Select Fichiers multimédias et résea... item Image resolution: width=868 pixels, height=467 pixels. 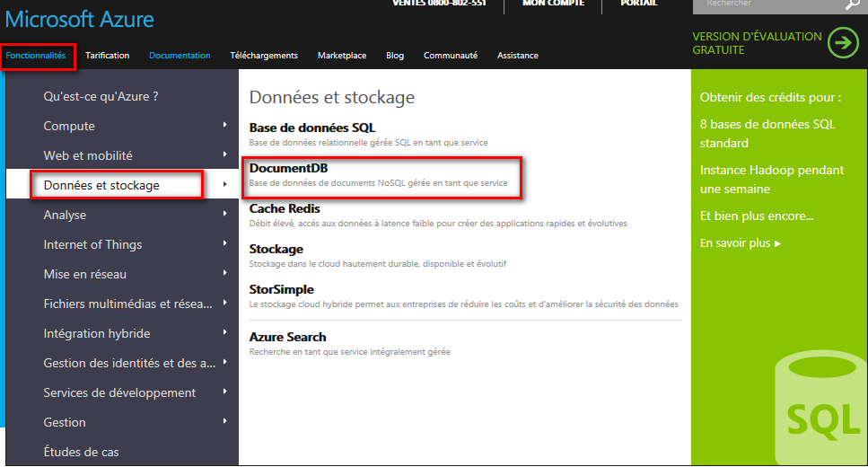click(x=127, y=304)
